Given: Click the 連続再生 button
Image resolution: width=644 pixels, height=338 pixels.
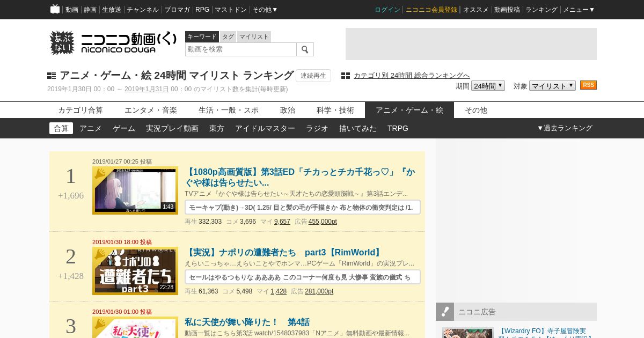Looking at the screenshot, I should pyautogui.click(x=313, y=76).
